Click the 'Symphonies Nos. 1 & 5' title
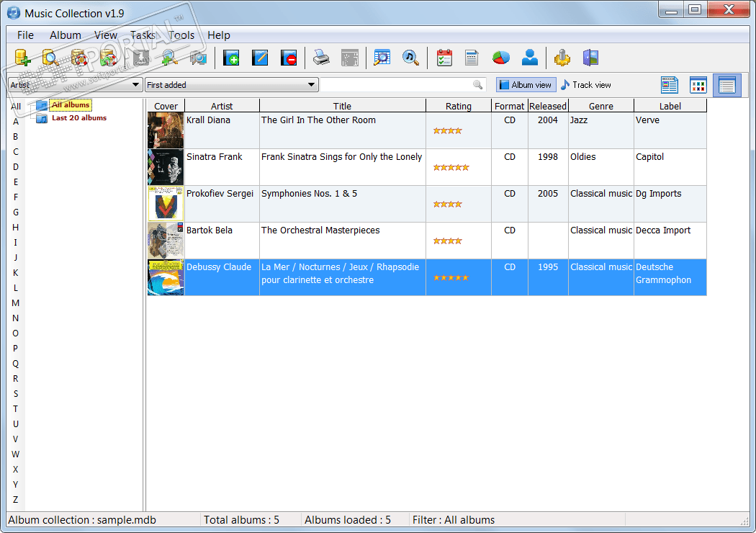The height and width of the screenshot is (533, 756). (309, 194)
